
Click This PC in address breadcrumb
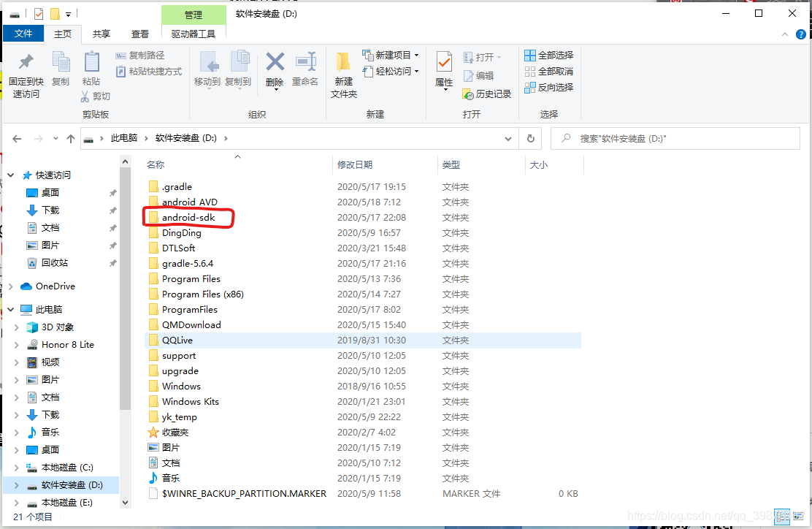tap(123, 138)
